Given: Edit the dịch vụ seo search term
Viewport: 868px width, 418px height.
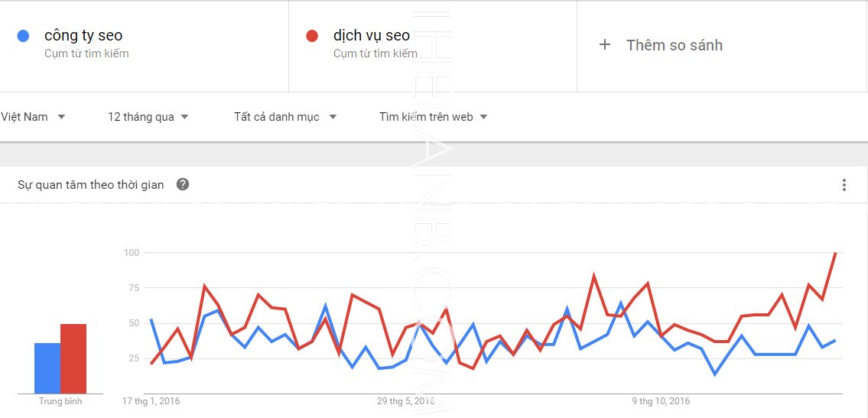Looking at the screenshot, I should tap(372, 35).
